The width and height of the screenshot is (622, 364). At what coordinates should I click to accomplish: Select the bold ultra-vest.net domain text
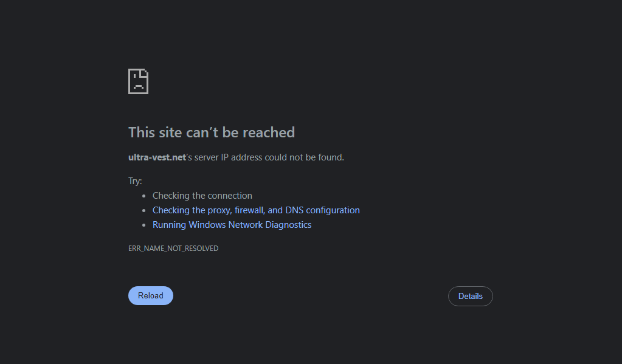[157, 157]
